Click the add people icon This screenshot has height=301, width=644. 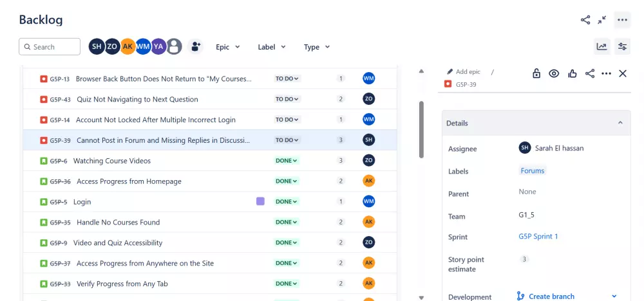196,47
